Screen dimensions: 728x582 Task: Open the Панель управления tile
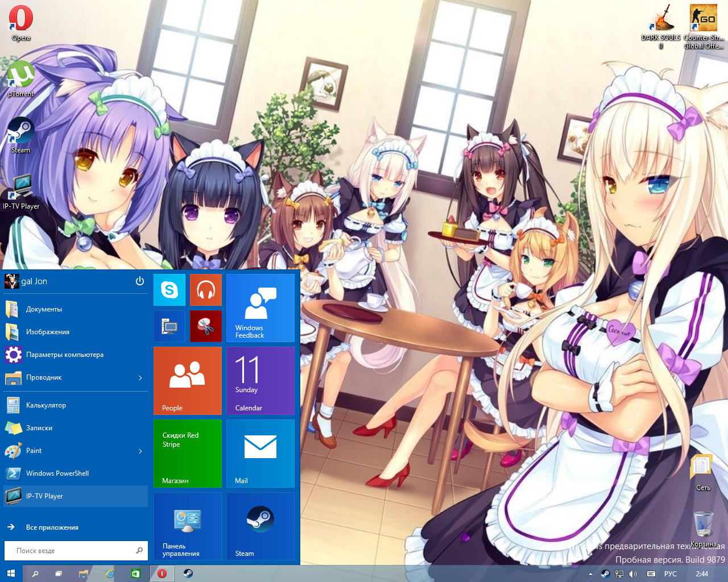pos(188,526)
